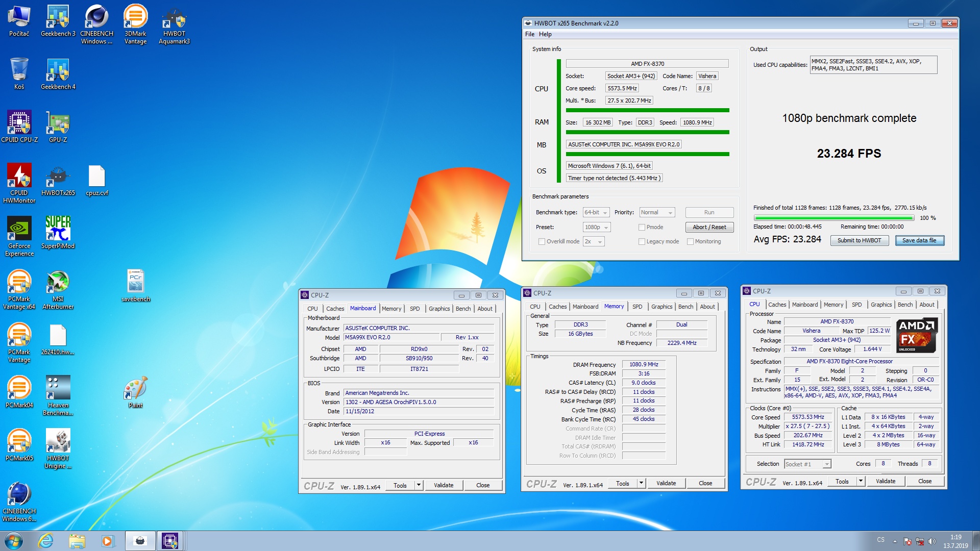Click Validate in the Memory CPU-Z window
Viewport: 980px width, 551px height.
tap(666, 483)
